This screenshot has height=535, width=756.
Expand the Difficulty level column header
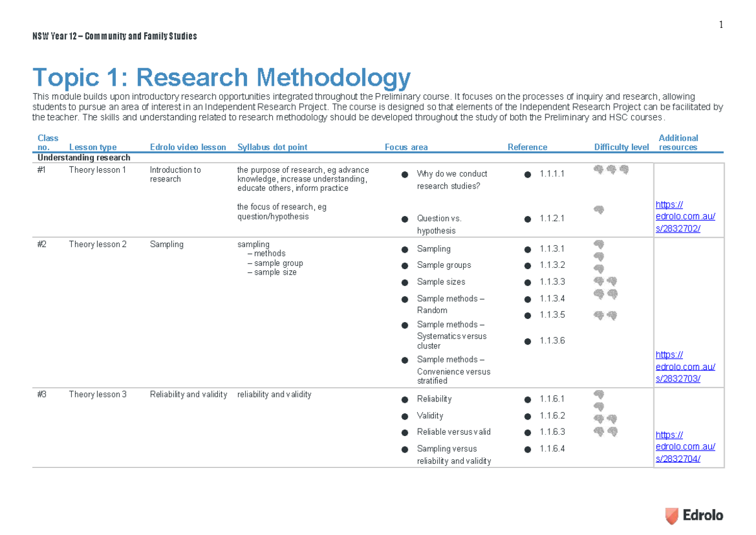(621, 147)
